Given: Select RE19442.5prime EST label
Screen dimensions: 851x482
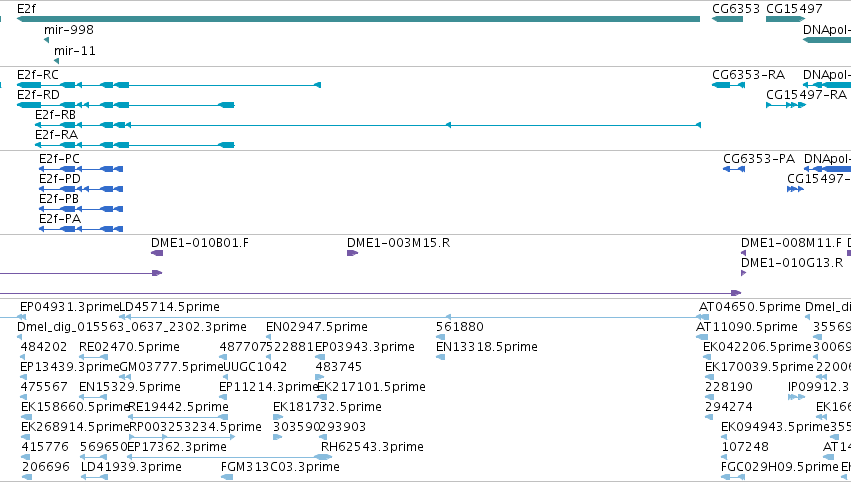Looking at the screenshot, I should coord(179,407).
